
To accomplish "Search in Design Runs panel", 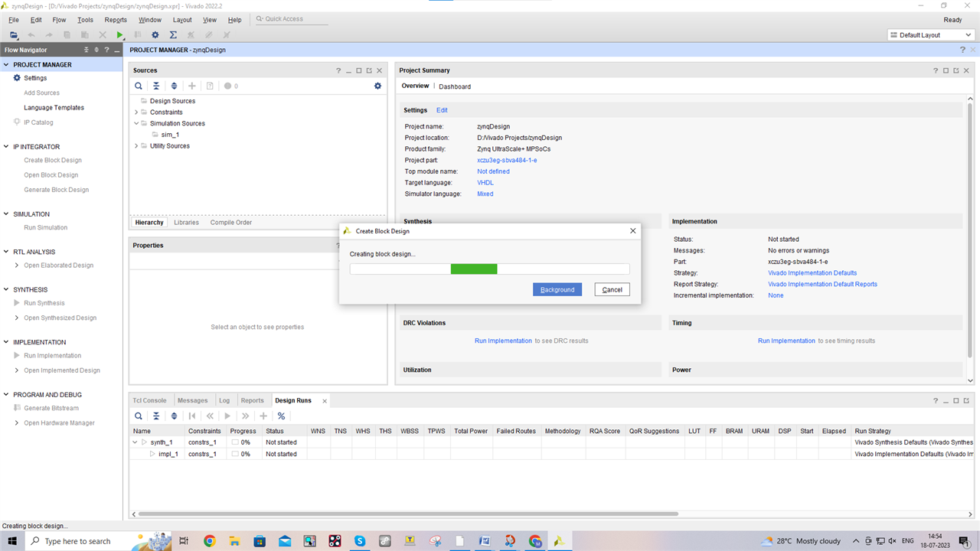I will (139, 416).
